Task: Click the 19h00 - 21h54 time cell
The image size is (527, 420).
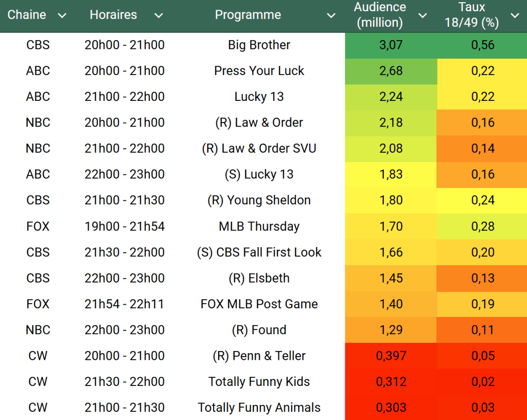Action: (x=125, y=226)
